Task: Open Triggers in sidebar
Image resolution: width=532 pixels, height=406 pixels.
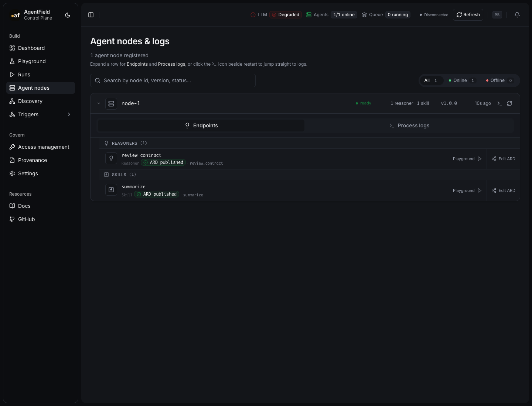Action: (x=41, y=114)
